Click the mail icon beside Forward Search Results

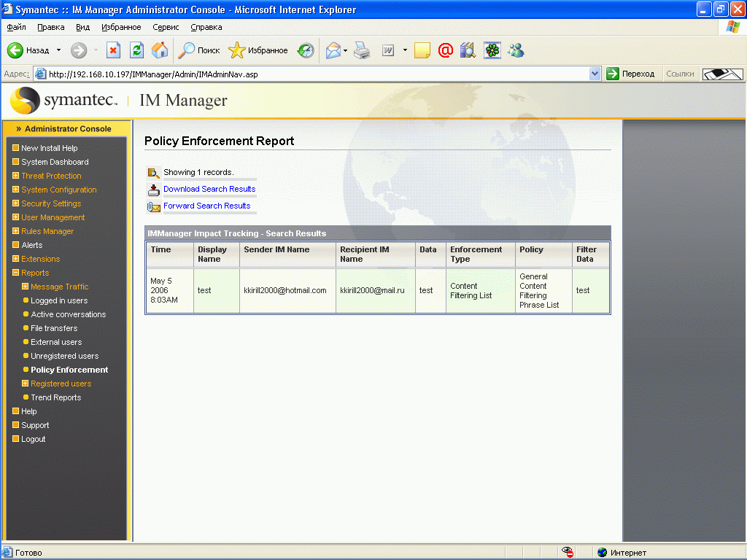[153, 206]
